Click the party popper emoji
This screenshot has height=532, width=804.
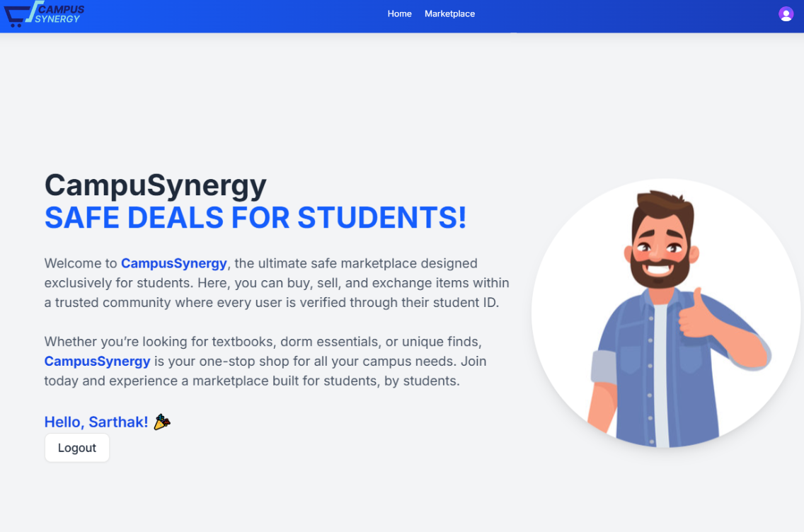coord(162,422)
